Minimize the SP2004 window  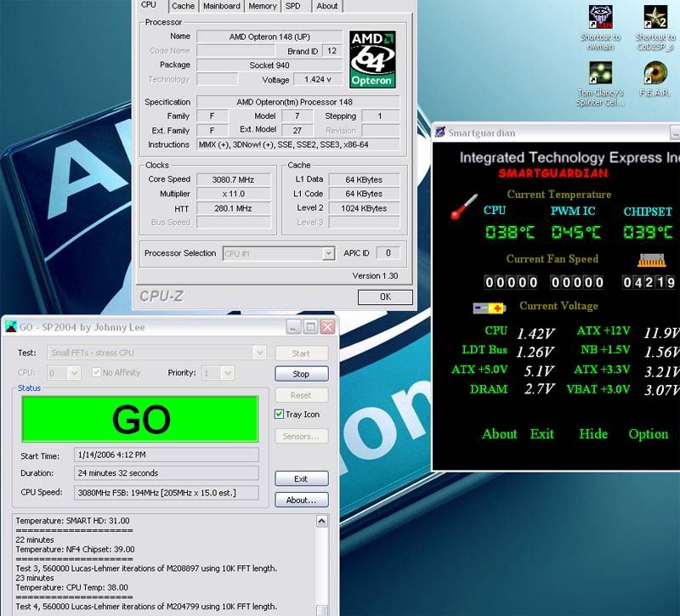tap(293, 327)
